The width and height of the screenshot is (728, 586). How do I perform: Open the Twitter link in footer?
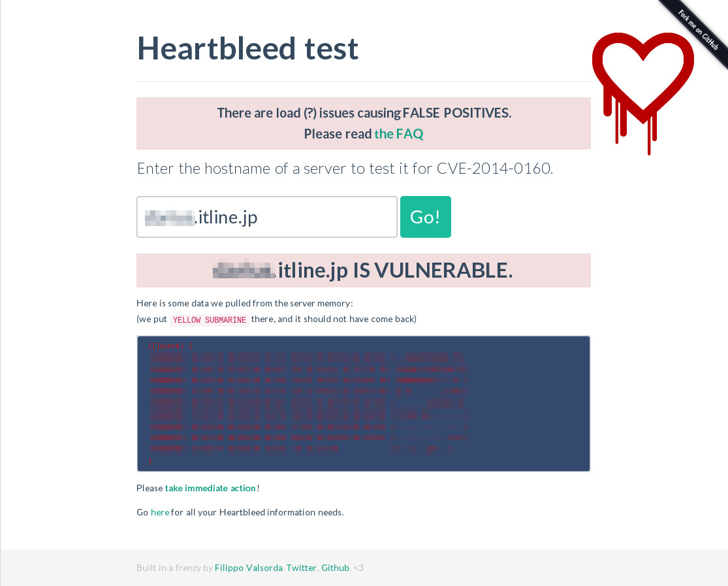point(301,568)
